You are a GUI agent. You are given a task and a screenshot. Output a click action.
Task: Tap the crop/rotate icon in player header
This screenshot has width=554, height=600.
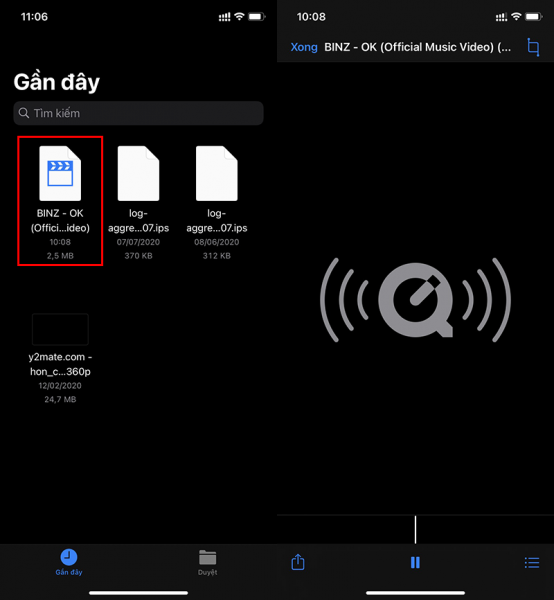(533, 47)
